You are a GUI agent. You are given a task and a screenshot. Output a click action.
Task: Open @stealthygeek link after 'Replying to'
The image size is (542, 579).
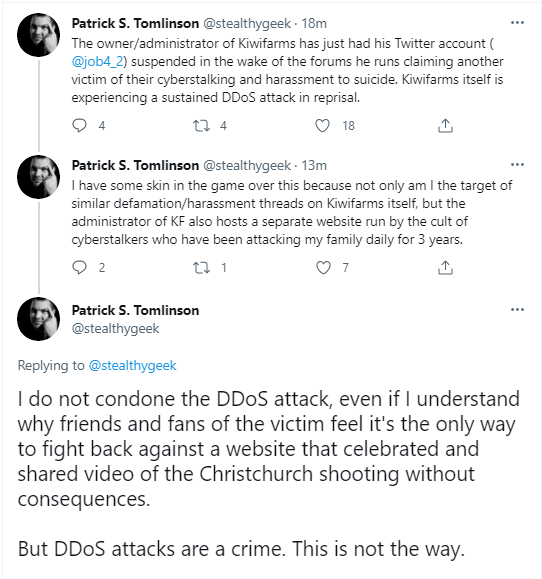click(133, 366)
